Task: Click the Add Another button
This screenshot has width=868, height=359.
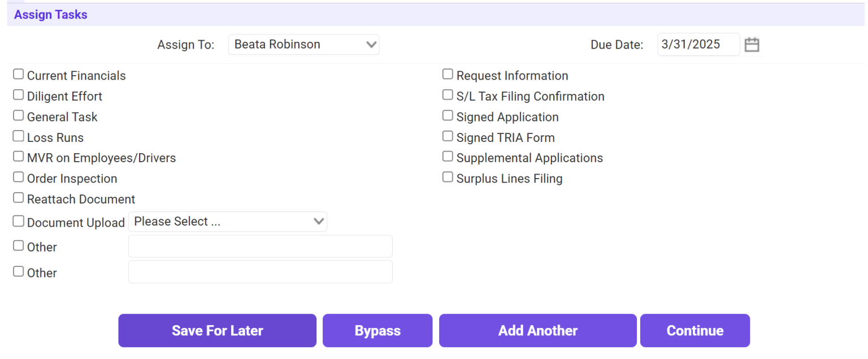Action: click(x=537, y=330)
